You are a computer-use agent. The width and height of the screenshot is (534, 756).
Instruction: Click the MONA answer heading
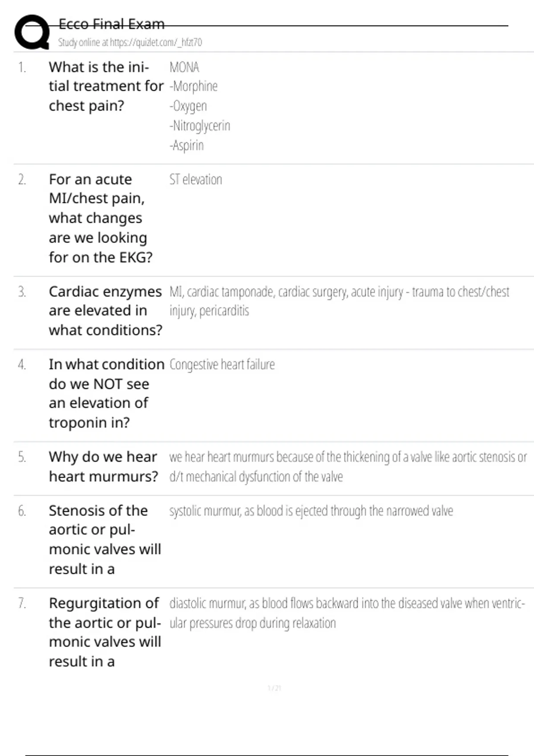coord(184,67)
